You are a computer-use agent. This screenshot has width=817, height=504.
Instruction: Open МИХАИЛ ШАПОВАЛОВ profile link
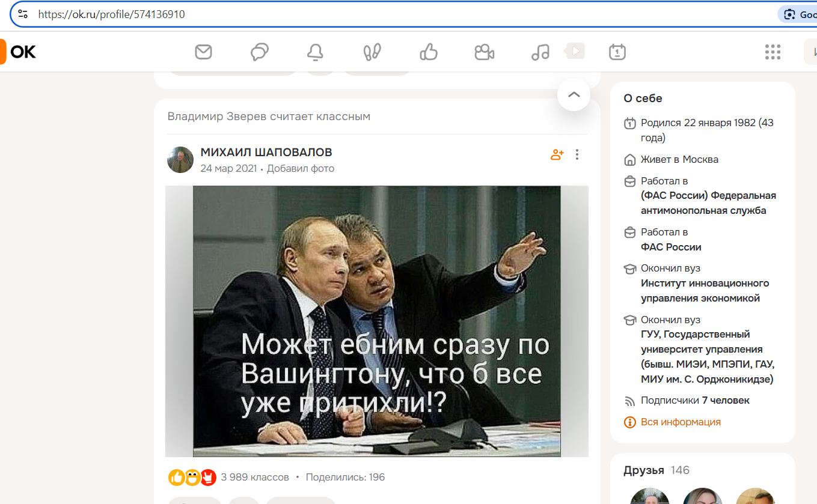pos(266,153)
